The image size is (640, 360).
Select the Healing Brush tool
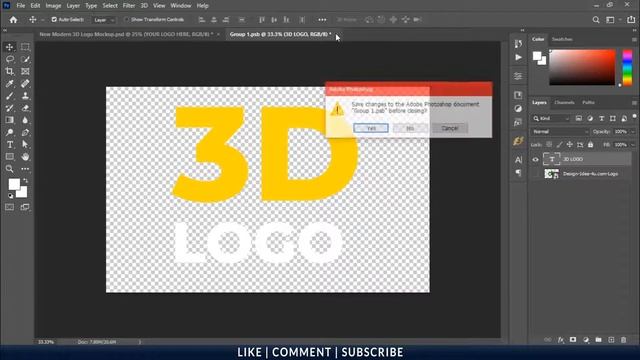25,84
